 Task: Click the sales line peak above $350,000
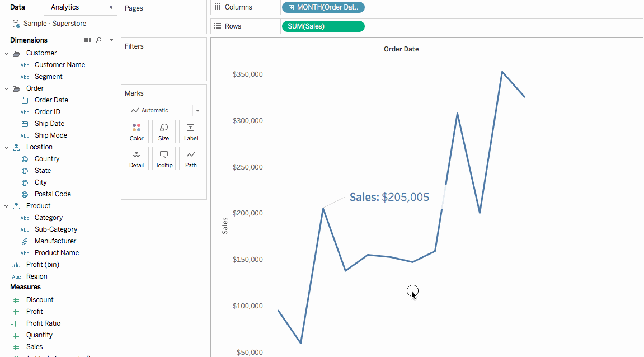coord(502,72)
